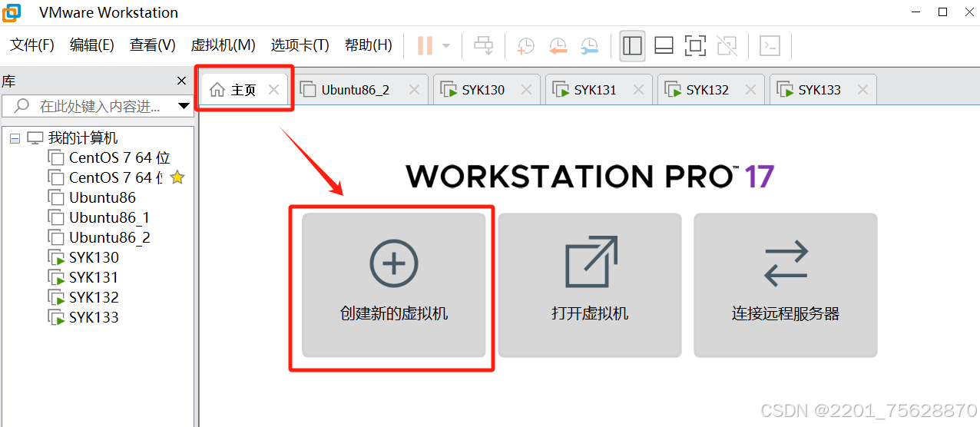Image resolution: width=980 pixels, height=427 pixels.
Task: Click the 打开虚拟机 button
Action: pyautogui.click(x=590, y=285)
